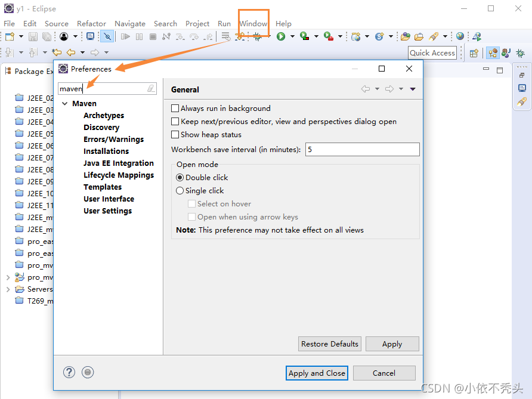This screenshot has width=532, height=399.
Task: Click the Step Return debug icon
Action: pos(208,36)
